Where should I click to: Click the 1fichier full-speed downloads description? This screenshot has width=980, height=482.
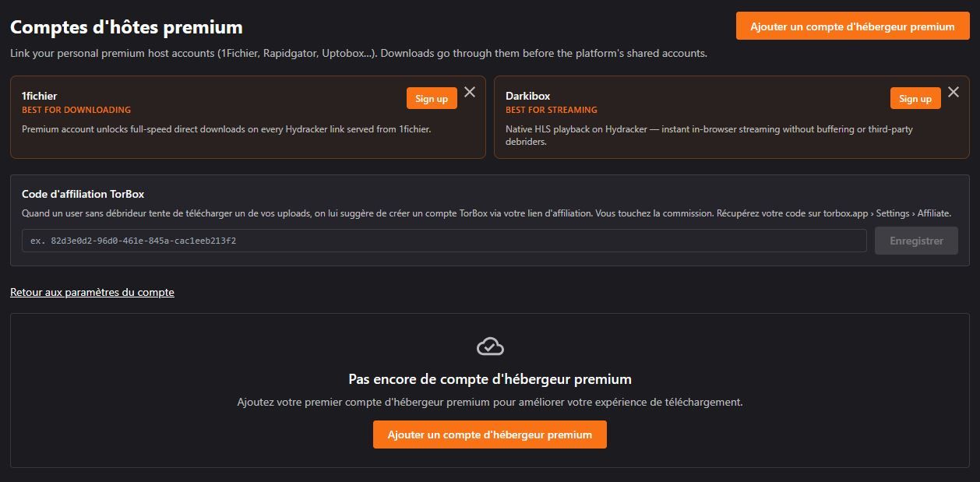tap(226, 129)
